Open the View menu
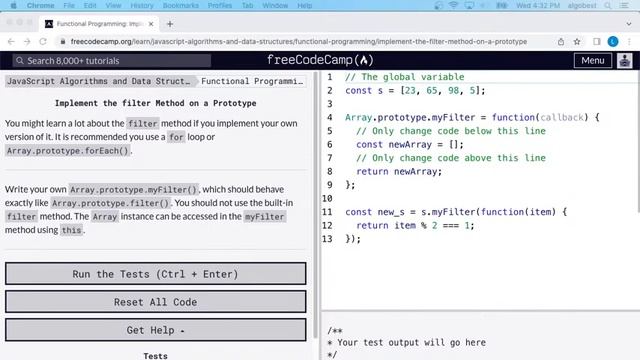 click(x=113, y=6)
